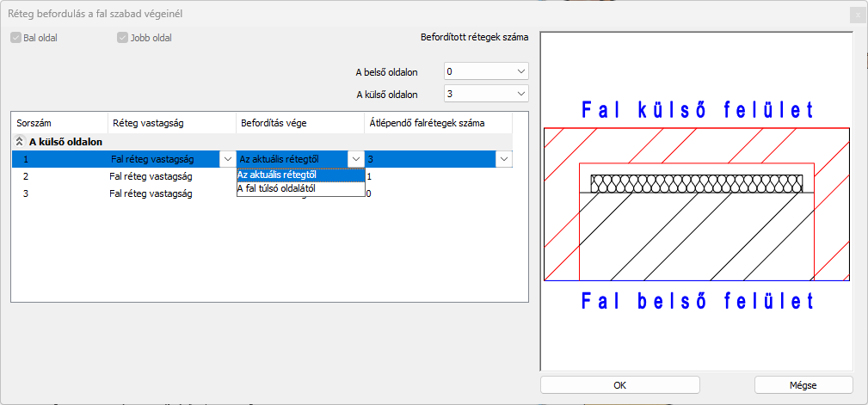
Task: Click the Sorszám column header
Action: coord(58,123)
